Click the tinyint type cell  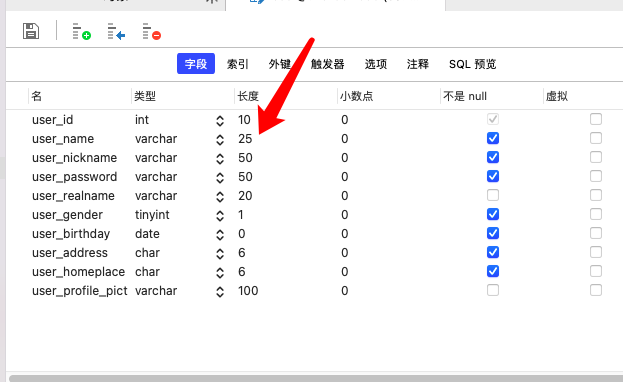152,215
